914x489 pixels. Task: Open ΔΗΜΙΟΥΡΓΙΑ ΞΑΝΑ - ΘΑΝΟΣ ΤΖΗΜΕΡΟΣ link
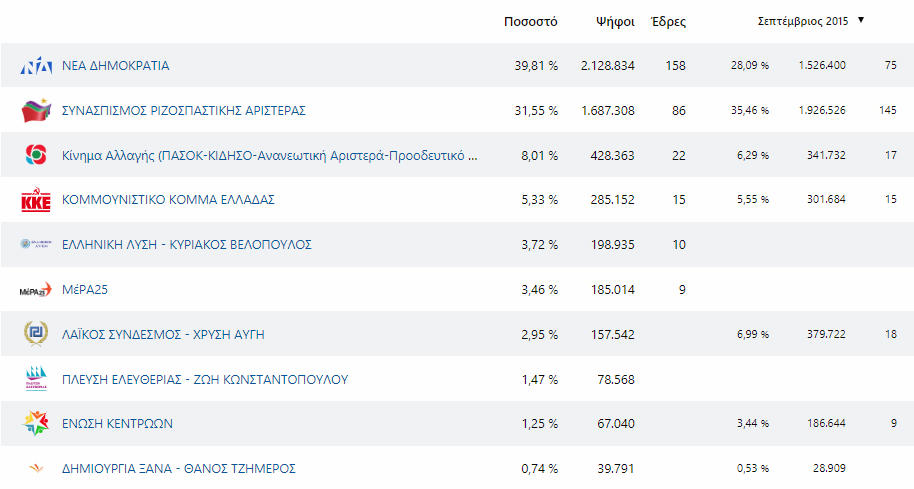coord(178,469)
